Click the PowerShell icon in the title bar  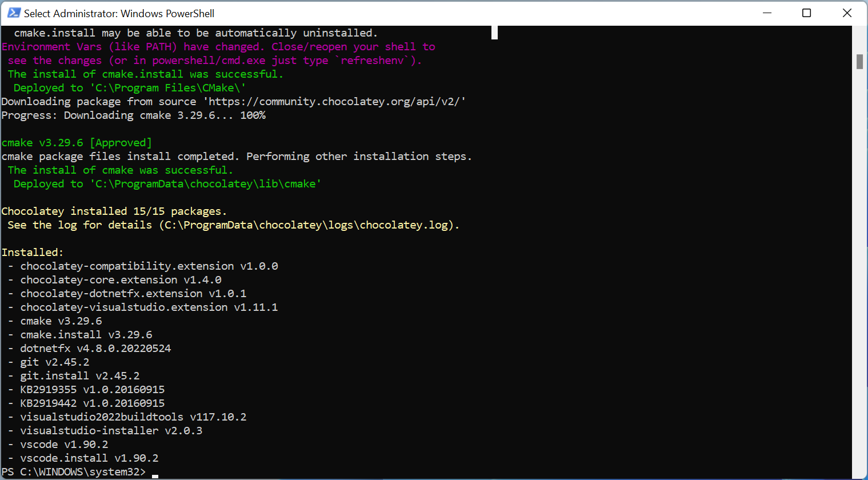coord(14,13)
